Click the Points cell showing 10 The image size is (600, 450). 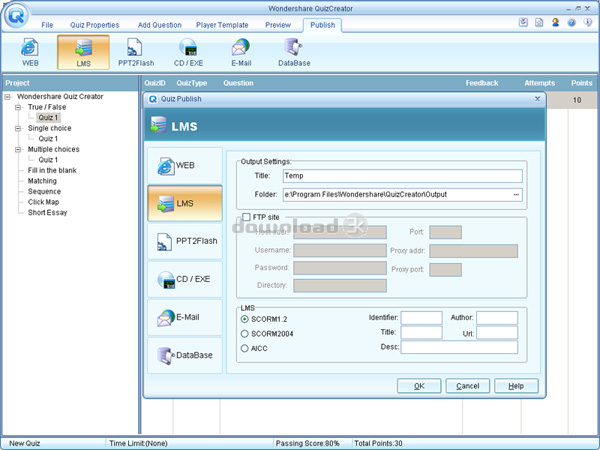click(577, 100)
